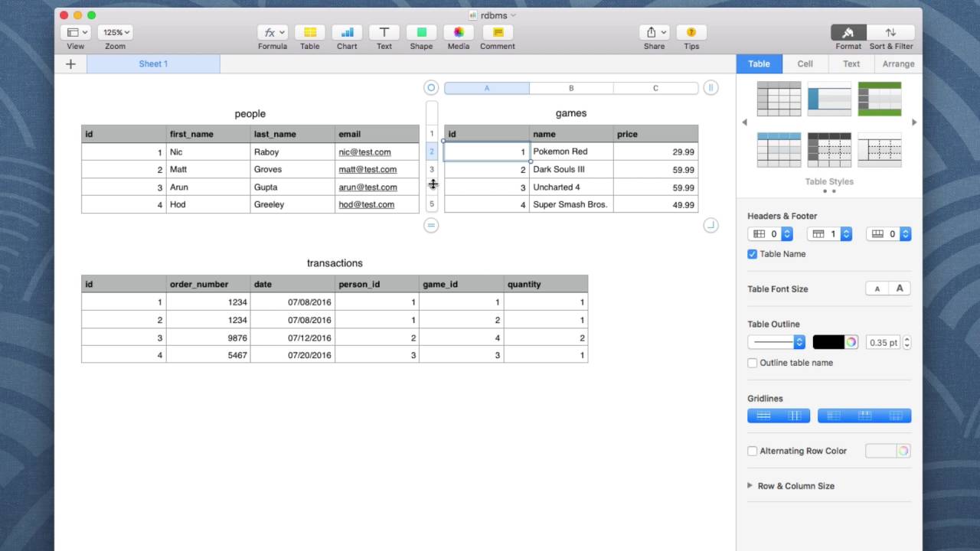Screen dimensions: 980x551
Task: Click the games table resize corner handle
Action: [x=710, y=225]
